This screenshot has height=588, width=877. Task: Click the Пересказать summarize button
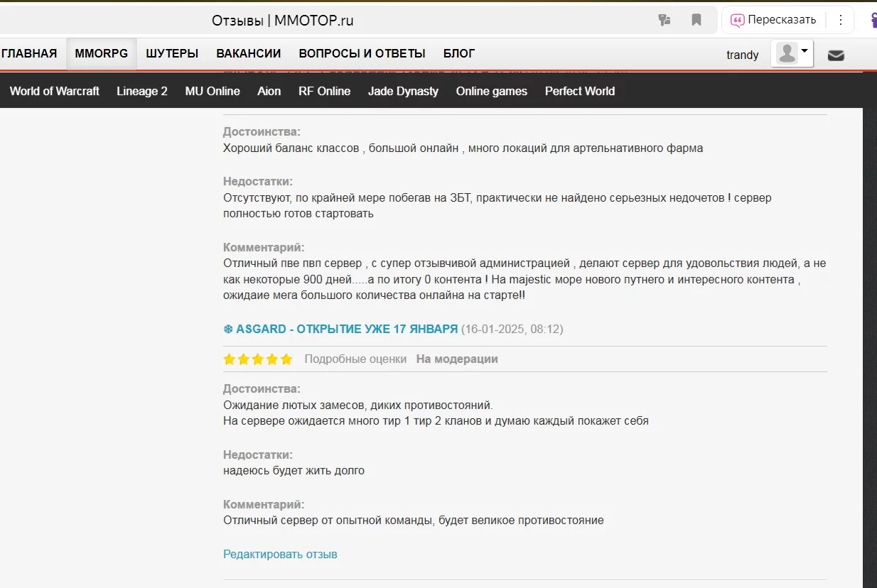point(773,20)
